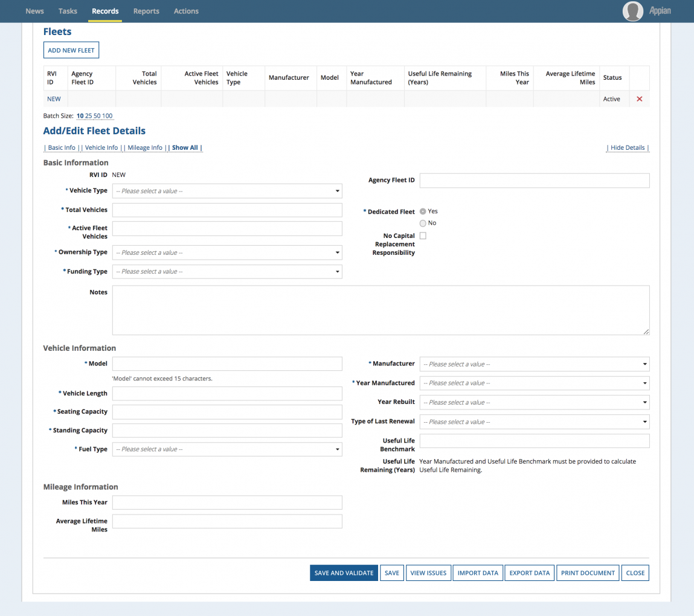Open the NEW RVI ID link in table

click(x=54, y=99)
